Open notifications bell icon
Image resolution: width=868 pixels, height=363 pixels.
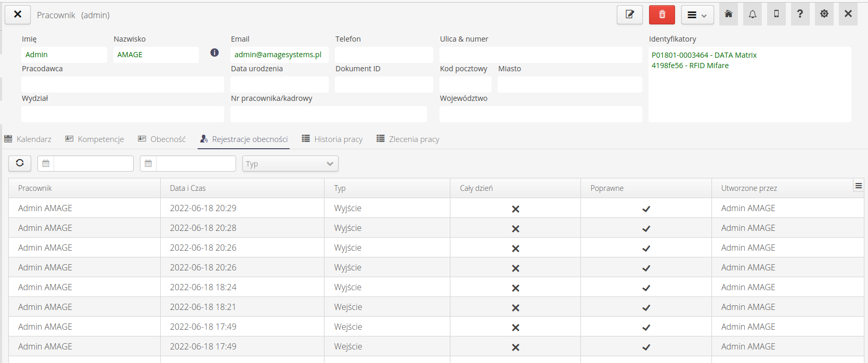(752, 14)
